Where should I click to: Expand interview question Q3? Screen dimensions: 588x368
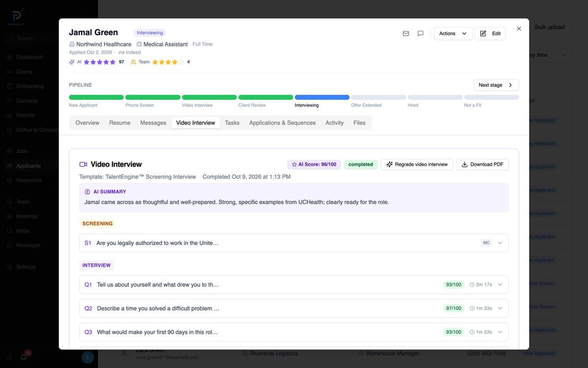tap(294, 332)
